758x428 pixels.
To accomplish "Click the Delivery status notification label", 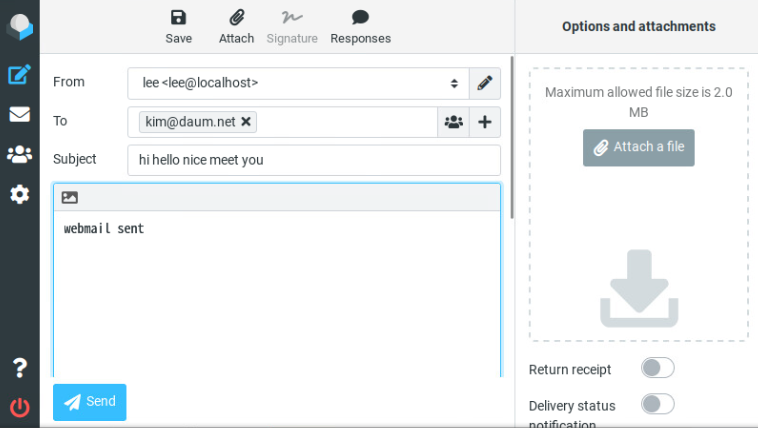I will coord(572,415).
